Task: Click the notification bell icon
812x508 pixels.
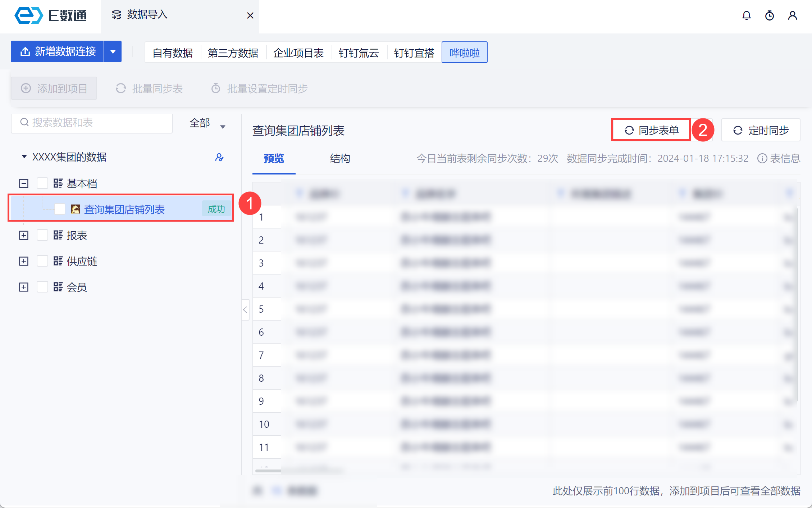Action: pyautogui.click(x=746, y=15)
